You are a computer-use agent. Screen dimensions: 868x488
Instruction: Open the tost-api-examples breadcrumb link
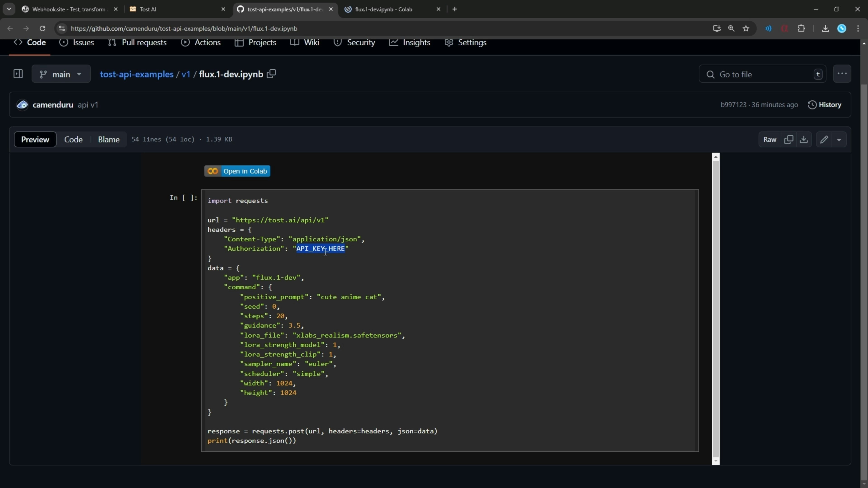click(137, 74)
